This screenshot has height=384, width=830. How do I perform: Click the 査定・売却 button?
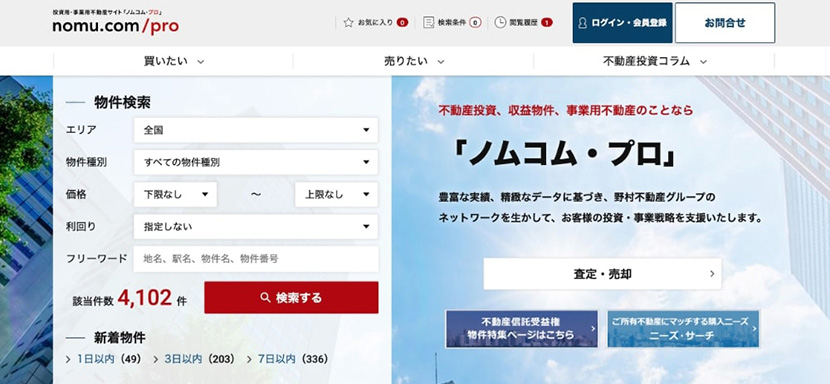tap(602, 274)
